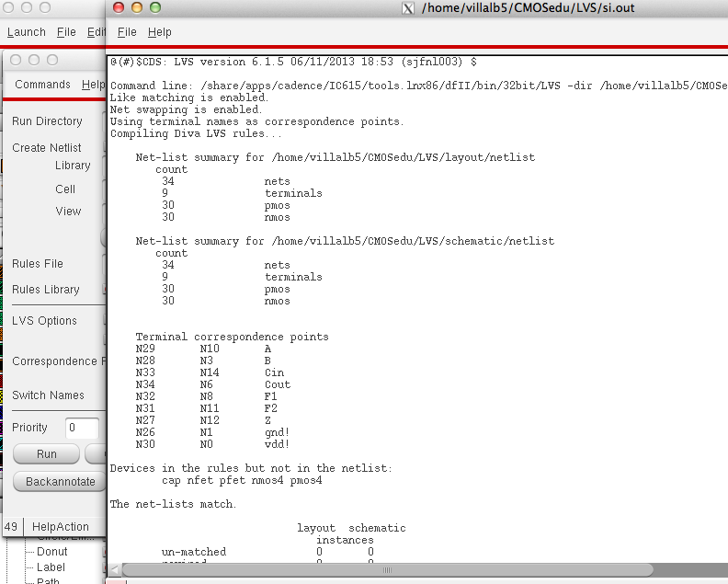Image resolution: width=728 pixels, height=584 pixels.
Task: Open Help menu in si.out window
Action: [x=160, y=32]
